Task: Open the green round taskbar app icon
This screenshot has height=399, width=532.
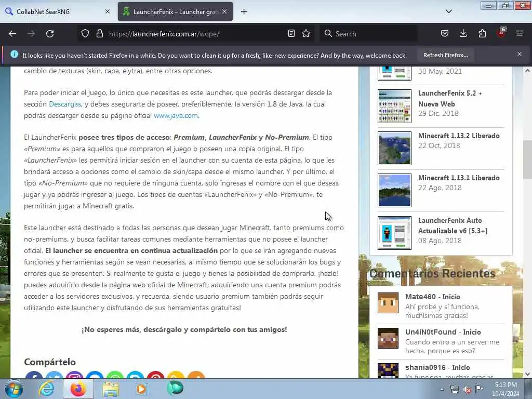Action: [x=175, y=388]
